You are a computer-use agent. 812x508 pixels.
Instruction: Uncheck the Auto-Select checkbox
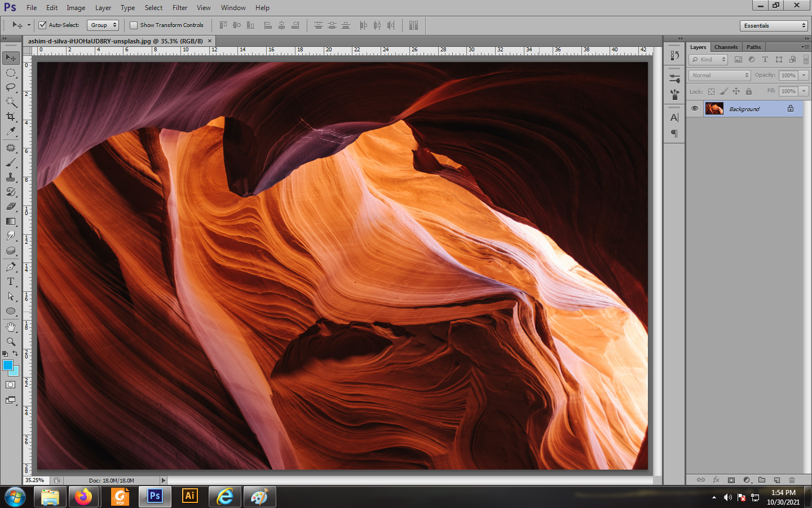coord(42,25)
